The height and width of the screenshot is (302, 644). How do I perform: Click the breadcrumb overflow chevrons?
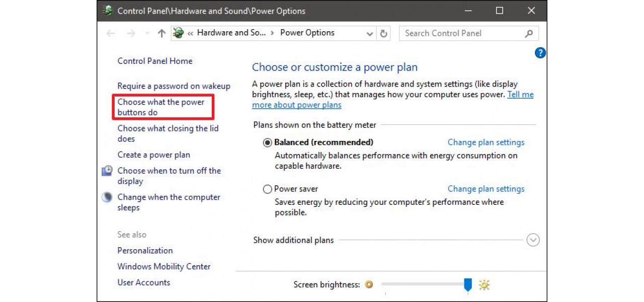(x=191, y=33)
